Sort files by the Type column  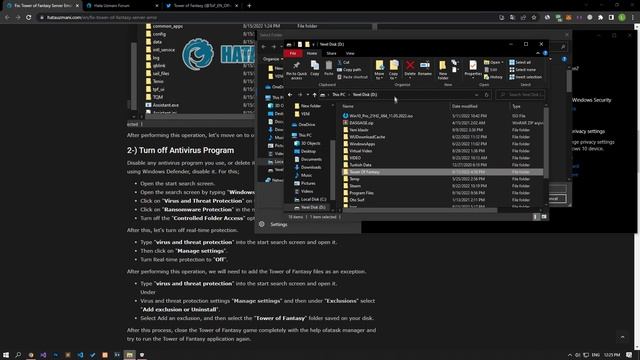pyautogui.click(x=516, y=106)
